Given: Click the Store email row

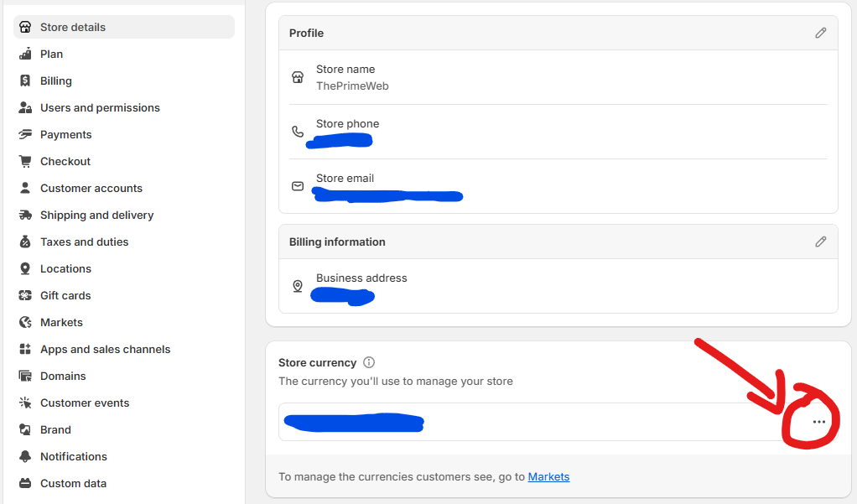Looking at the screenshot, I should click(x=558, y=186).
